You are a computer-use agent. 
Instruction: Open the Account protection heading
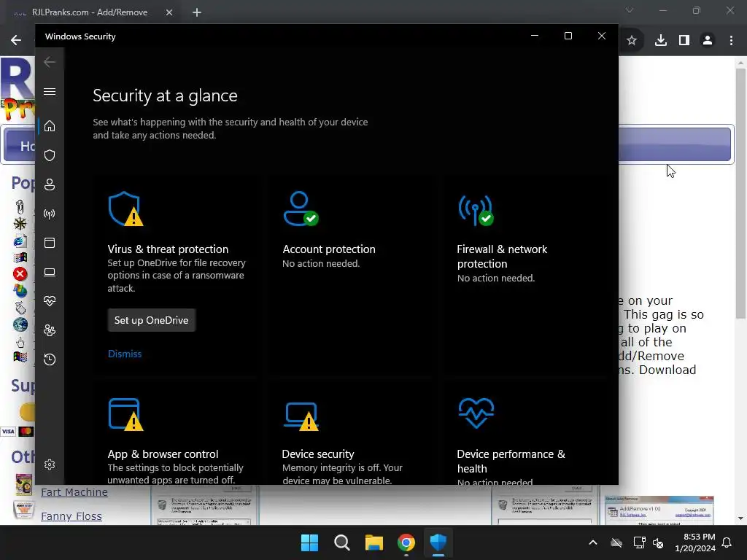329,249
